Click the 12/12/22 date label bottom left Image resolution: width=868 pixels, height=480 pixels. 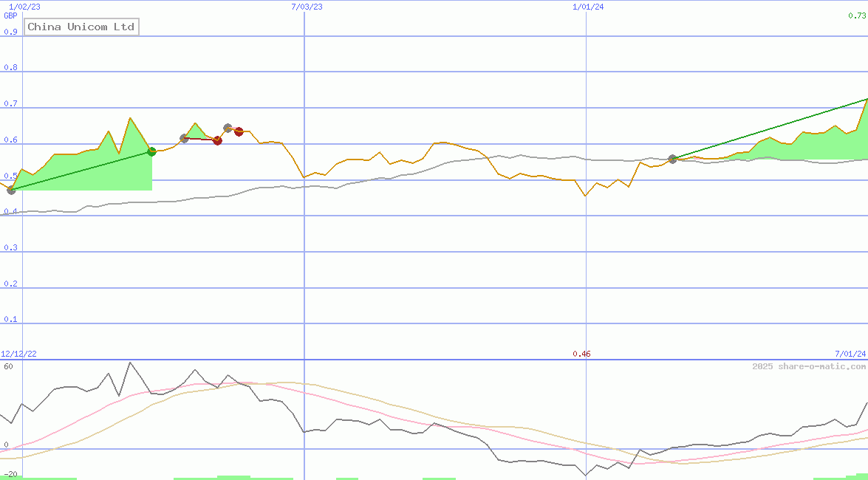click(x=18, y=354)
